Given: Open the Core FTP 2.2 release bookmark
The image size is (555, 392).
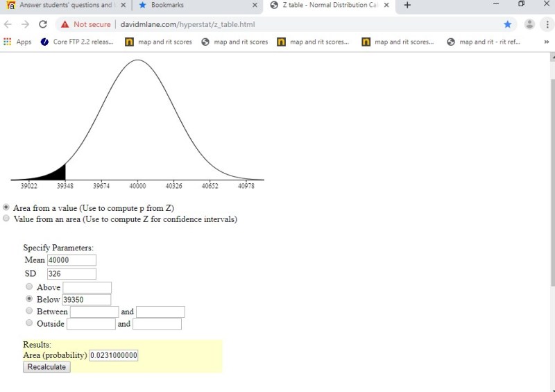Looking at the screenshot, I should (77, 42).
